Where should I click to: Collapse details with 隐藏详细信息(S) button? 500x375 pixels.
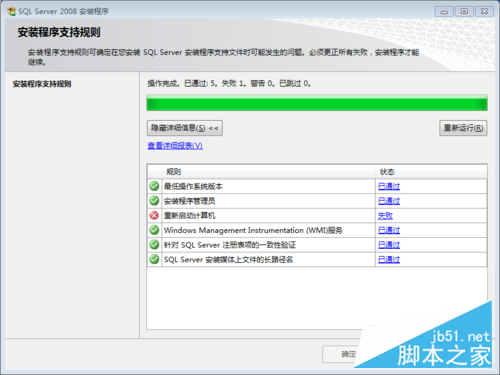click(x=185, y=128)
